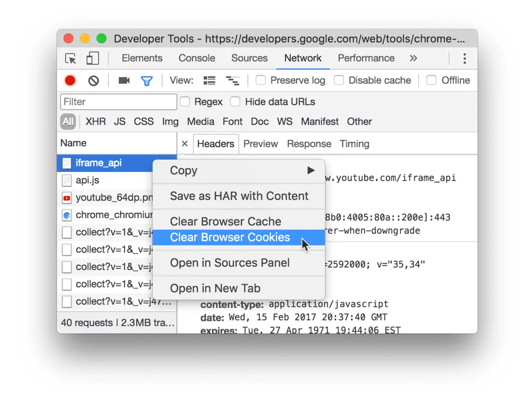Open the network filter funnel icon
The height and width of the screenshot is (397, 532).
coord(147,81)
